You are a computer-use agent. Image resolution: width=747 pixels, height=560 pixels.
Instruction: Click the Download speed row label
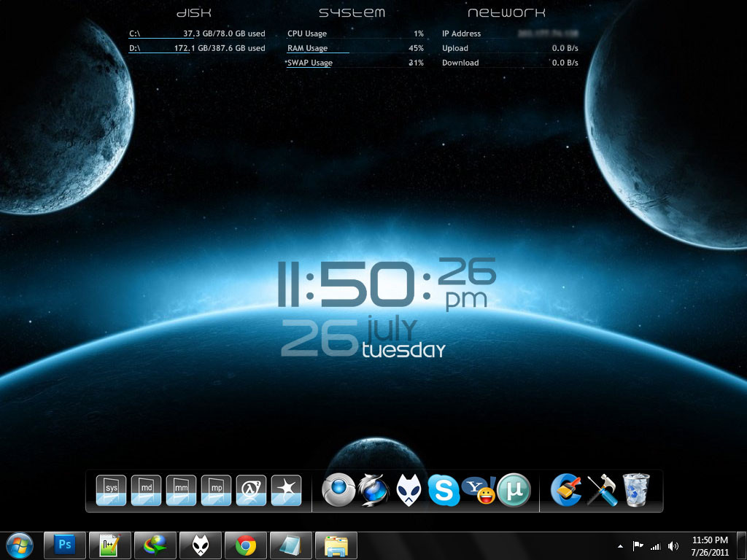(x=460, y=63)
